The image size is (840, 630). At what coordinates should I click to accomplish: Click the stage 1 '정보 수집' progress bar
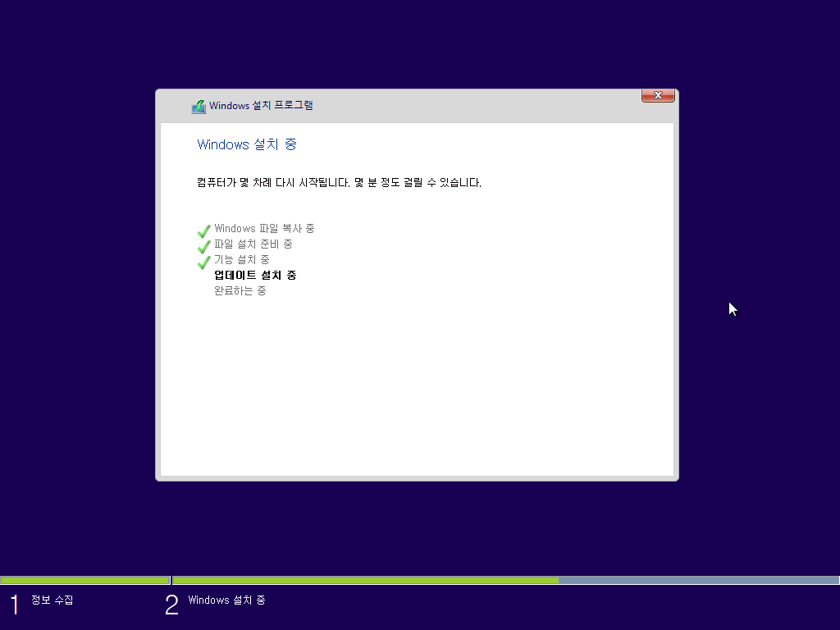click(84, 580)
